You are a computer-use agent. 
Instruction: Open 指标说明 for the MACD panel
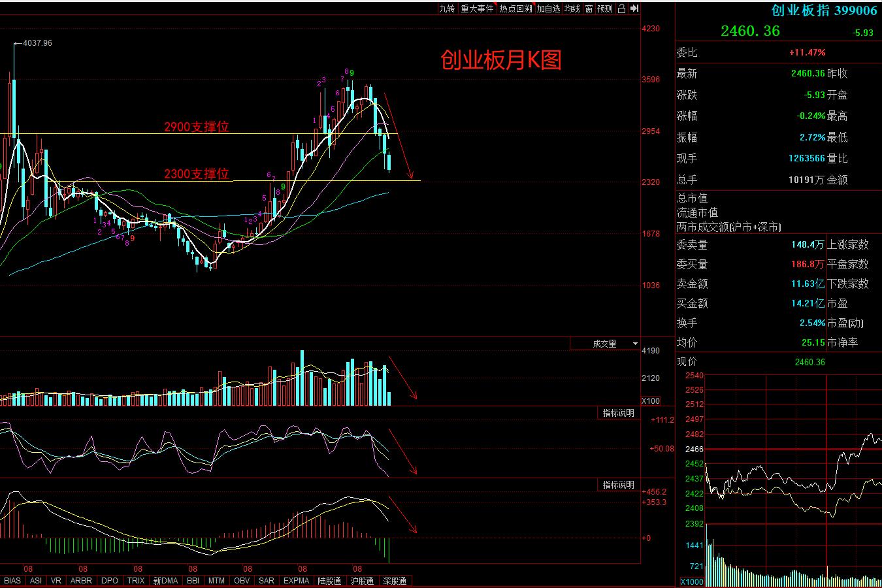pos(618,485)
